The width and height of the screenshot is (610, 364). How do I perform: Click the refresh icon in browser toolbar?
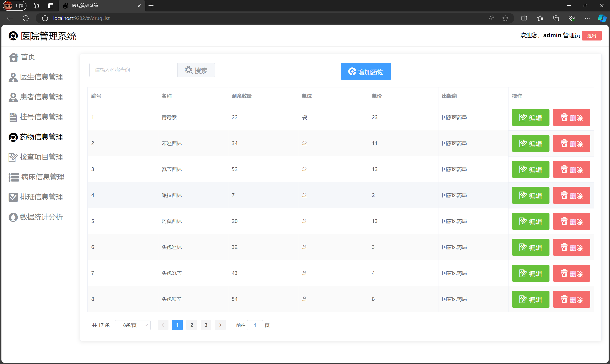click(26, 18)
